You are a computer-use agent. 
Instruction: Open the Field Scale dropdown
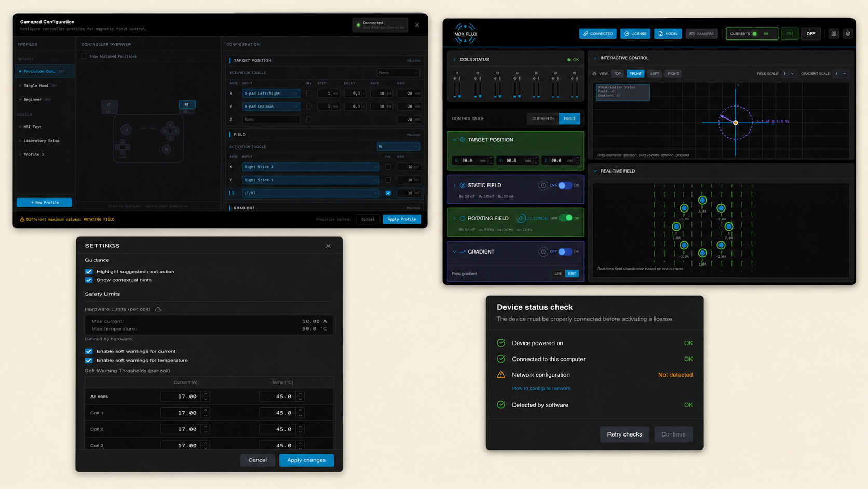(x=789, y=74)
